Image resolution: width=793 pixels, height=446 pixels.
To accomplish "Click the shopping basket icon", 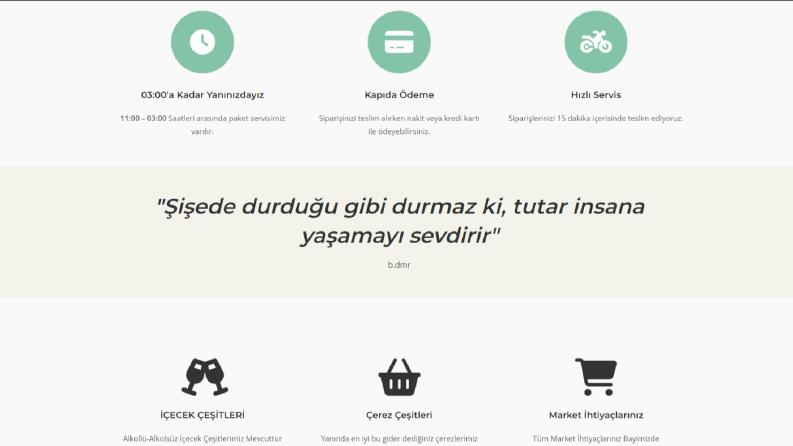I will [399, 377].
